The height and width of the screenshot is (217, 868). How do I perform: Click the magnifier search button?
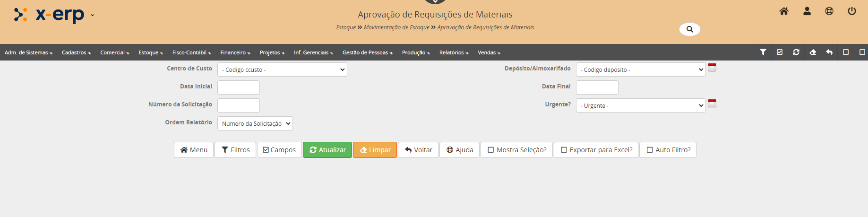coord(689,29)
